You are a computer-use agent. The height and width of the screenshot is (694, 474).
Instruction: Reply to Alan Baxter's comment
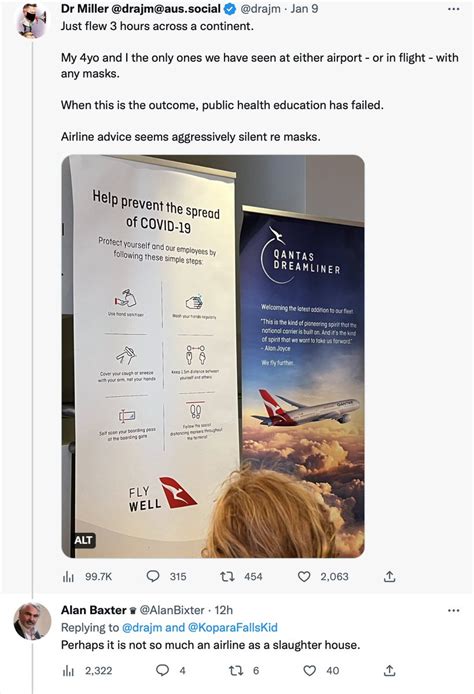click(171, 671)
